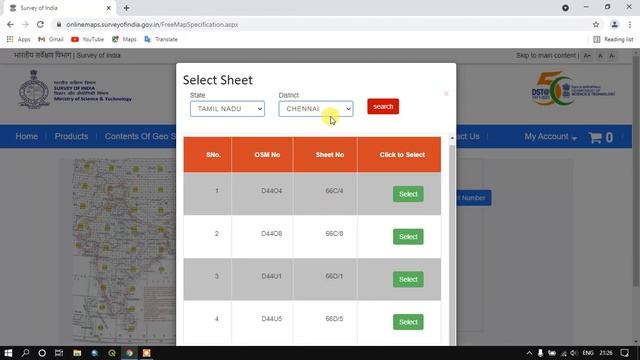Viewport: 640px width, 360px height.
Task: Select sheet 66D/5 in row 4
Action: (408, 322)
